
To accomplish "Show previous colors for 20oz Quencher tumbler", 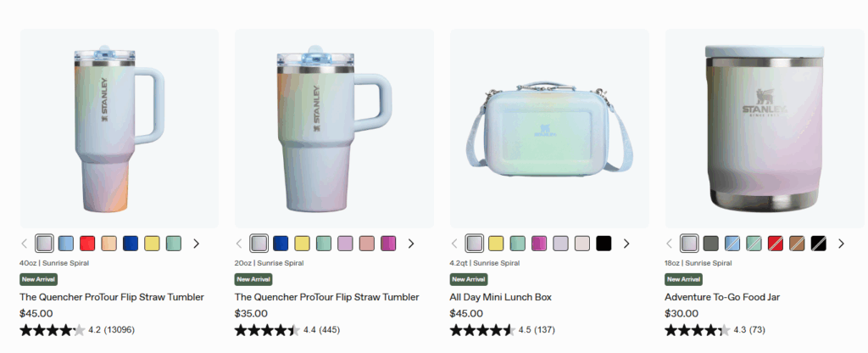I will click(239, 244).
